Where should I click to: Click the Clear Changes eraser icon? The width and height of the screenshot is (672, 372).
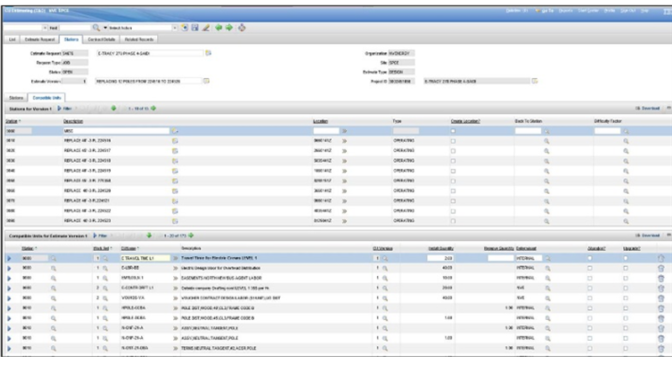tap(206, 27)
